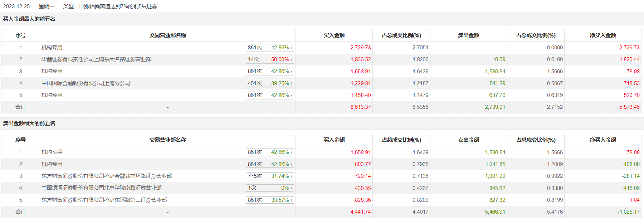The width and height of the screenshot is (644, 219).
Task: Click the buy table total net value 5,873.46
Action: click(629, 107)
